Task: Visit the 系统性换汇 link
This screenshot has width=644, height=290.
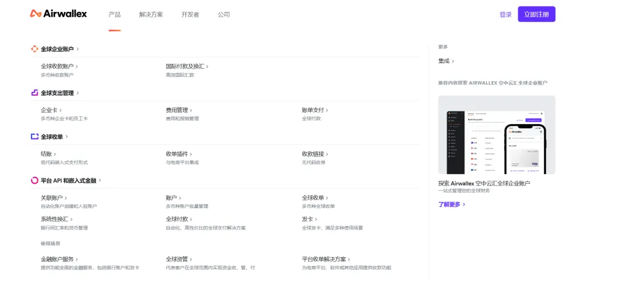Action: [x=57, y=219]
